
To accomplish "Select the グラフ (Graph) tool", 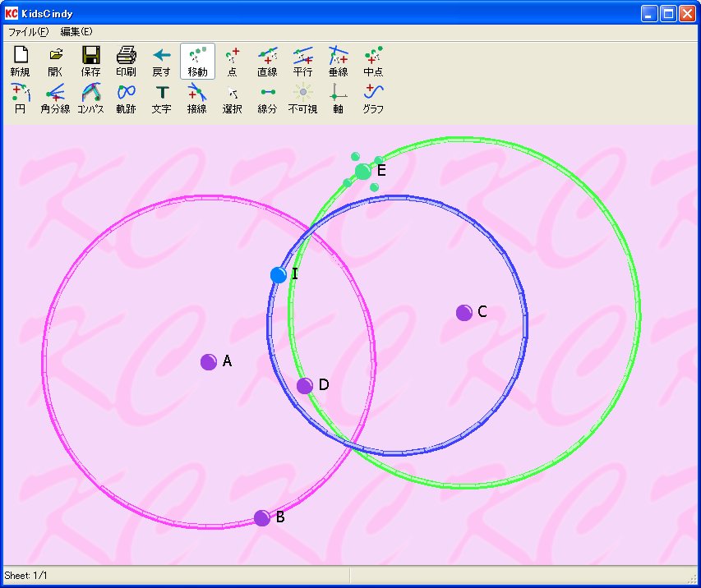I will coord(374,98).
